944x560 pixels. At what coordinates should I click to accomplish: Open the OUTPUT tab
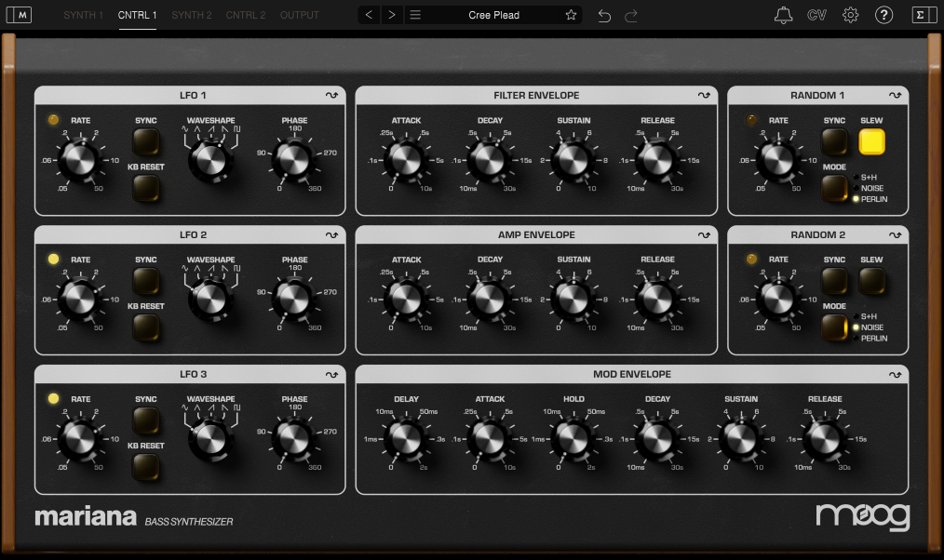(299, 15)
